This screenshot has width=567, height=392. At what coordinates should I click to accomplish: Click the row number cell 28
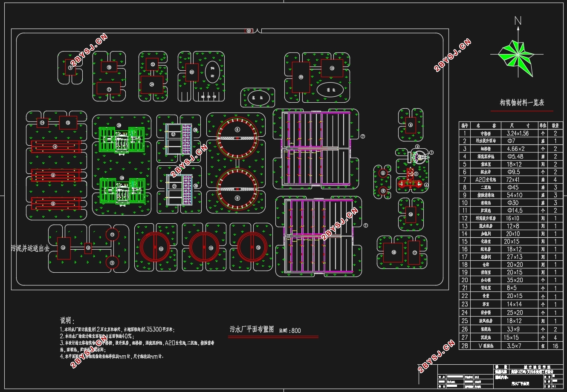(x=464, y=346)
